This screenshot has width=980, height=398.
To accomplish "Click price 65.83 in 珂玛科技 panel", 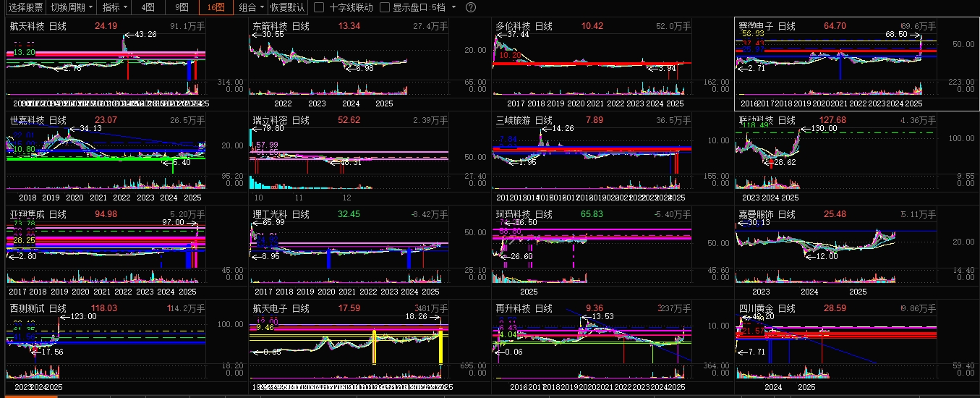I will (592, 214).
